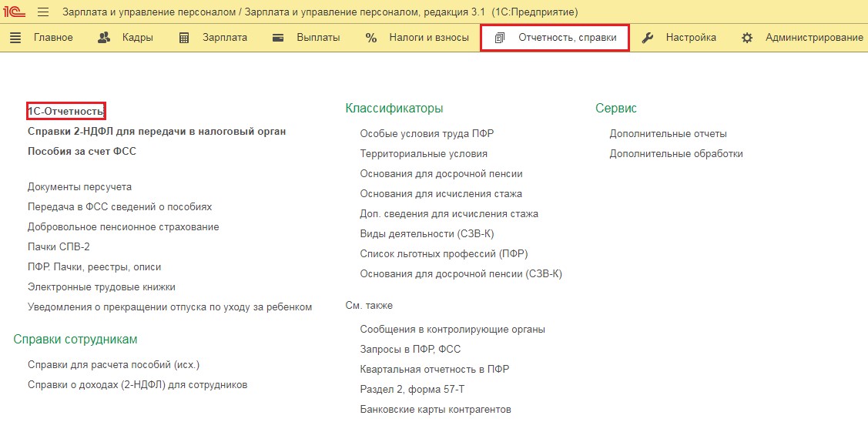Image resolution: width=868 pixels, height=422 pixels.
Task: Open the Зарплата section
Action: [225, 38]
